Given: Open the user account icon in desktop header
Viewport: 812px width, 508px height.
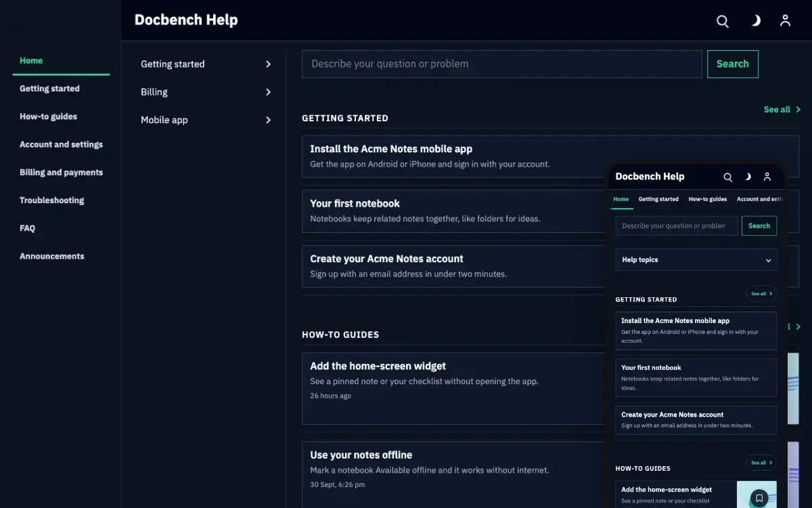Looking at the screenshot, I should 785,21.
